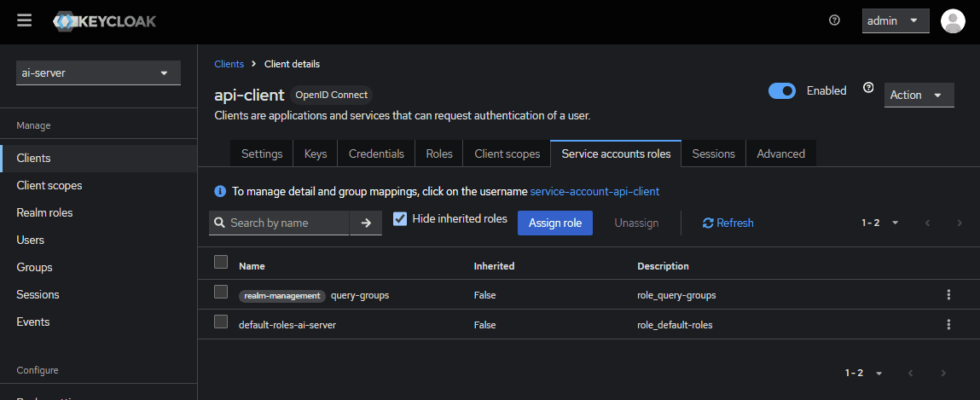Open the top 1-2 per-page dropdown
The width and height of the screenshot is (980, 400).
coord(880,223)
